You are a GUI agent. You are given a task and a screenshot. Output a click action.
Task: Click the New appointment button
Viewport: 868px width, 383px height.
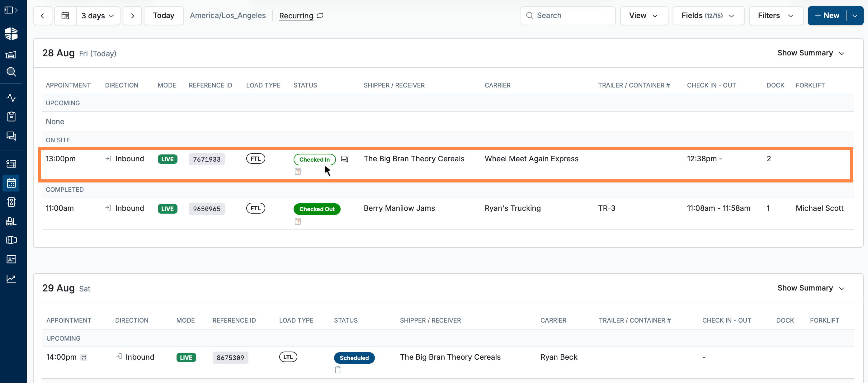point(827,16)
